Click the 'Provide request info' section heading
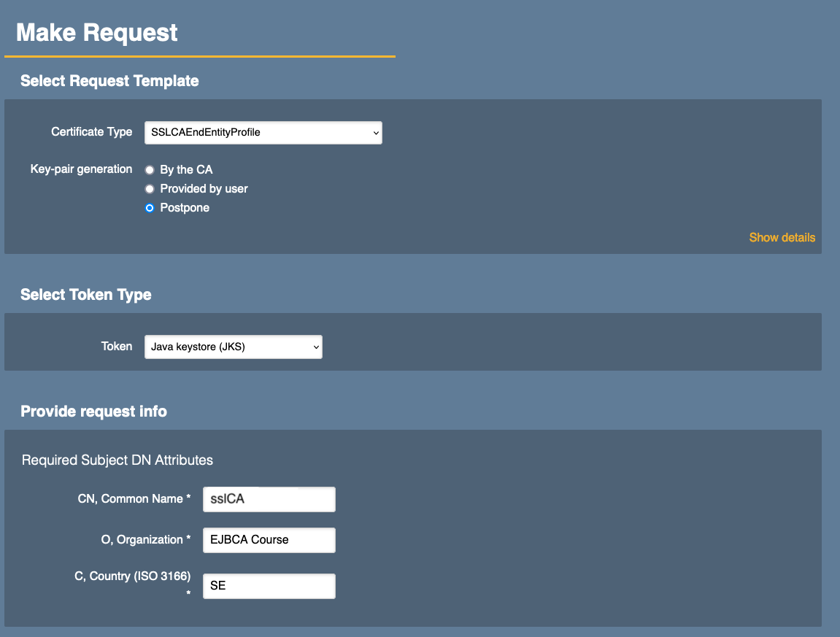Image resolution: width=840 pixels, height=637 pixels. point(93,412)
